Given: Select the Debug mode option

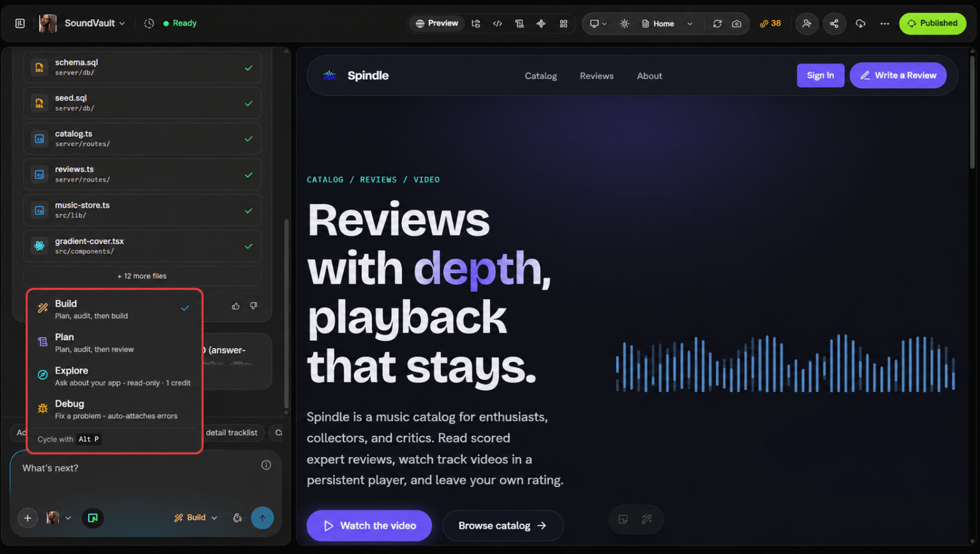Looking at the screenshot, I should (x=114, y=409).
